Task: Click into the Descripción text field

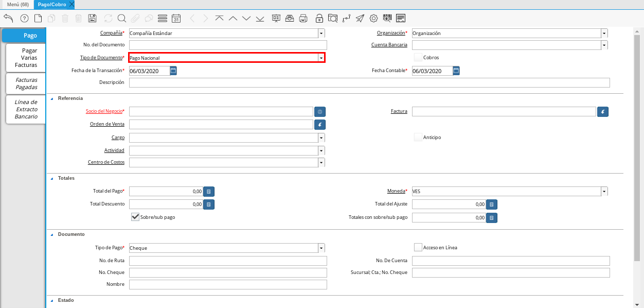Action: click(x=369, y=83)
